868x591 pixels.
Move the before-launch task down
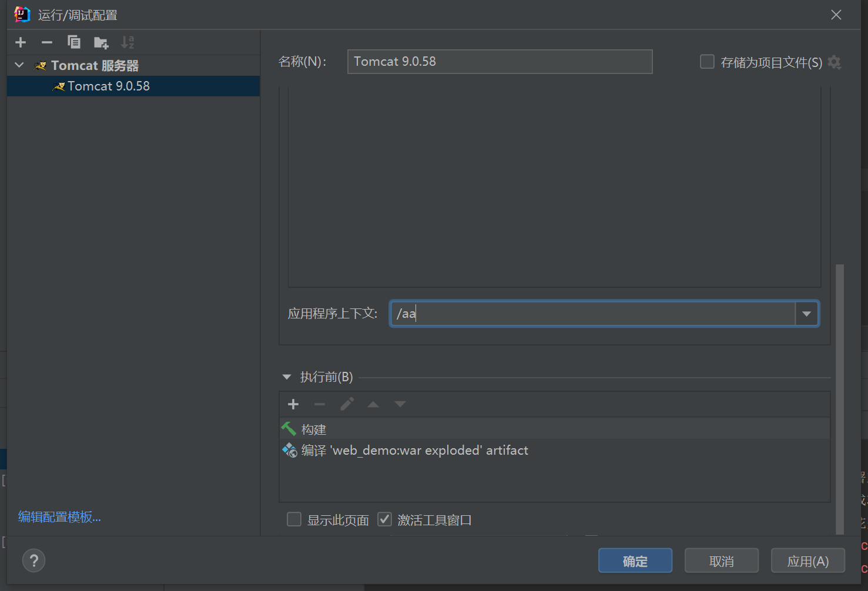click(x=400, y=404)
